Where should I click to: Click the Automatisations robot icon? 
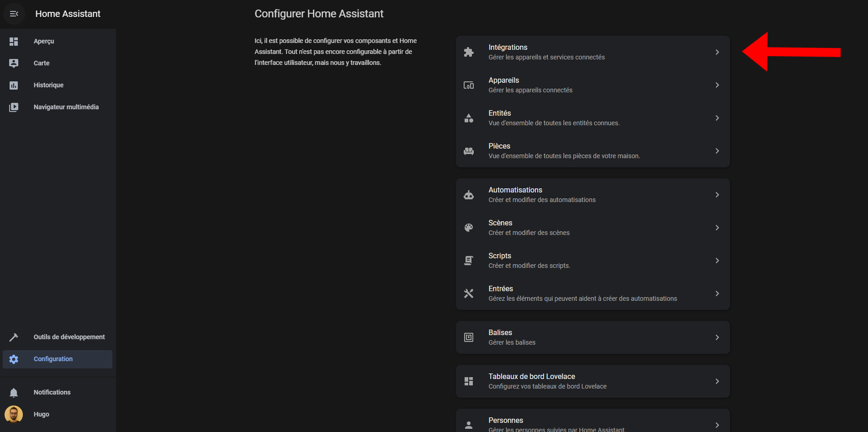click(469, 195)
